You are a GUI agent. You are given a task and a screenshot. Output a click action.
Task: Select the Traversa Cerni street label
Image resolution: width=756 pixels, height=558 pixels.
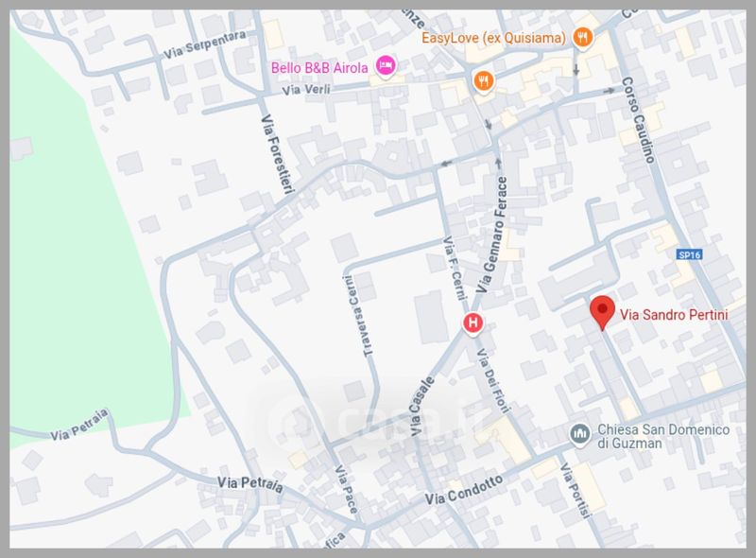pos(358,316)
